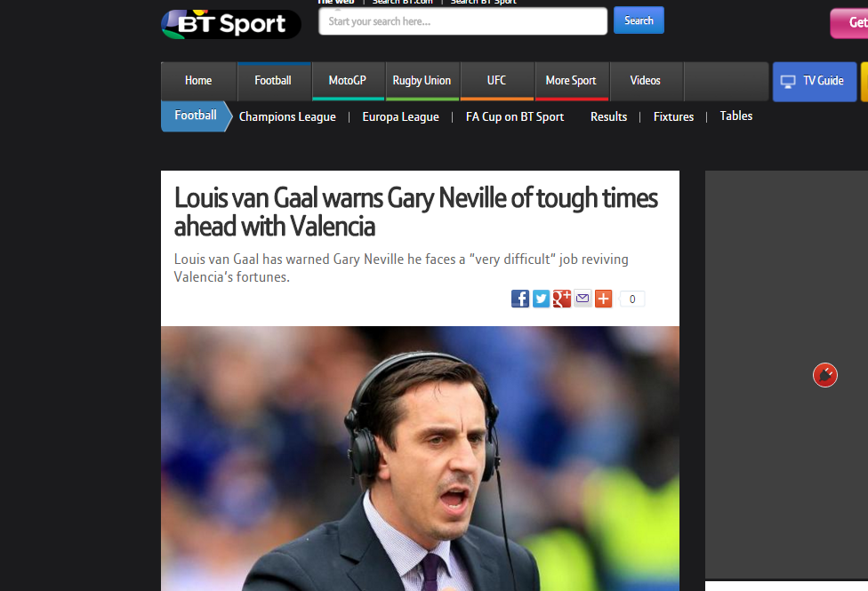The image size is (868, 591).
Task: Click the blue Search button
Action: 639,20
